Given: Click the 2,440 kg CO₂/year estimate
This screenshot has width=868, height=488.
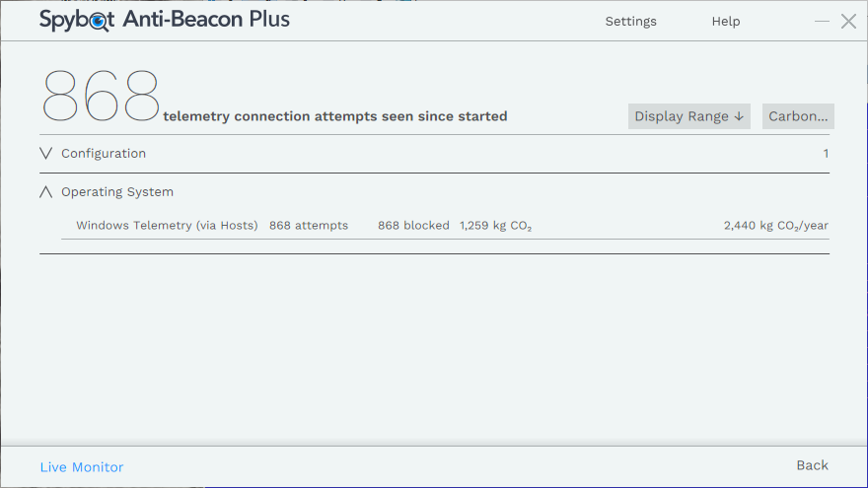Looking at the screenshot, I should [775, 226].
